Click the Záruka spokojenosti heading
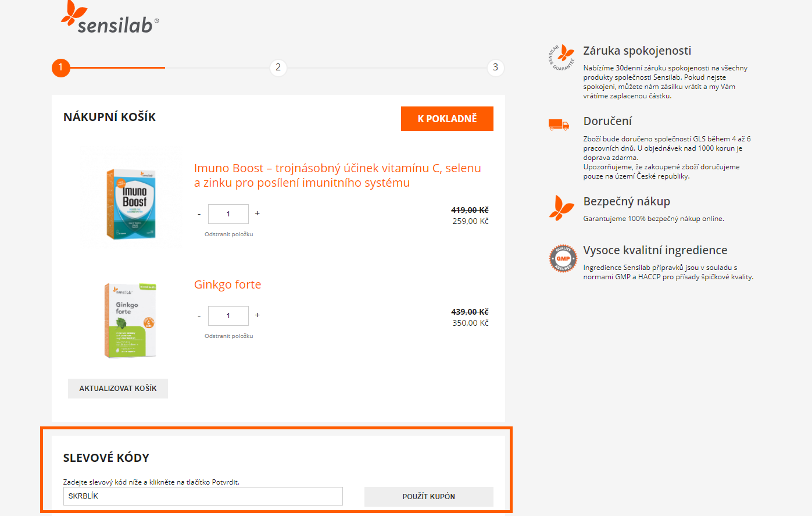Image resolution: width=812 pixels, height=516 pixels. pyautogui.click(x=637, y=51)
